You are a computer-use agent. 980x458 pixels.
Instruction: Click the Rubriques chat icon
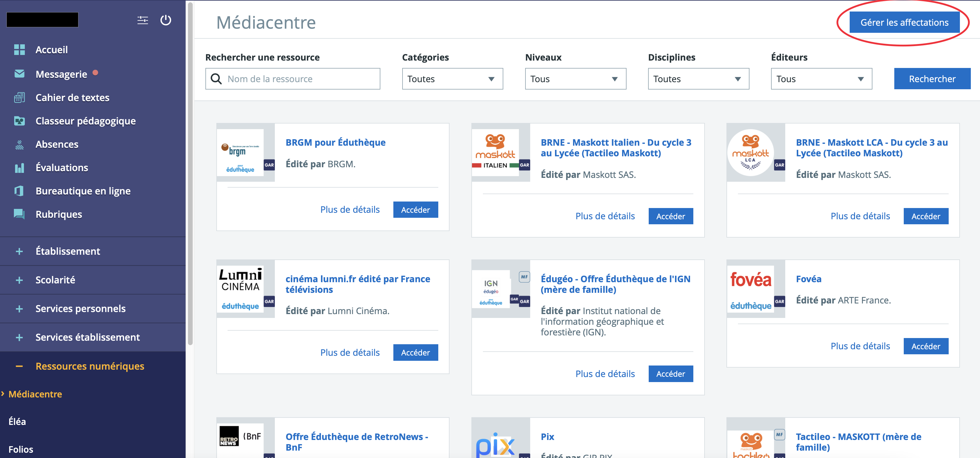click(x=20, y=214)
